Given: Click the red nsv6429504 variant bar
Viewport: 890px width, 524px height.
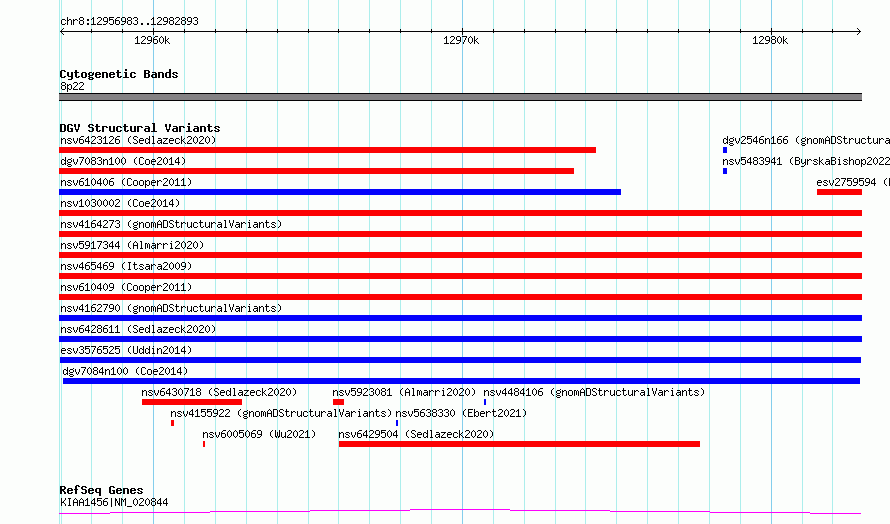Looking at the screenshot, I should click(519, 445).
